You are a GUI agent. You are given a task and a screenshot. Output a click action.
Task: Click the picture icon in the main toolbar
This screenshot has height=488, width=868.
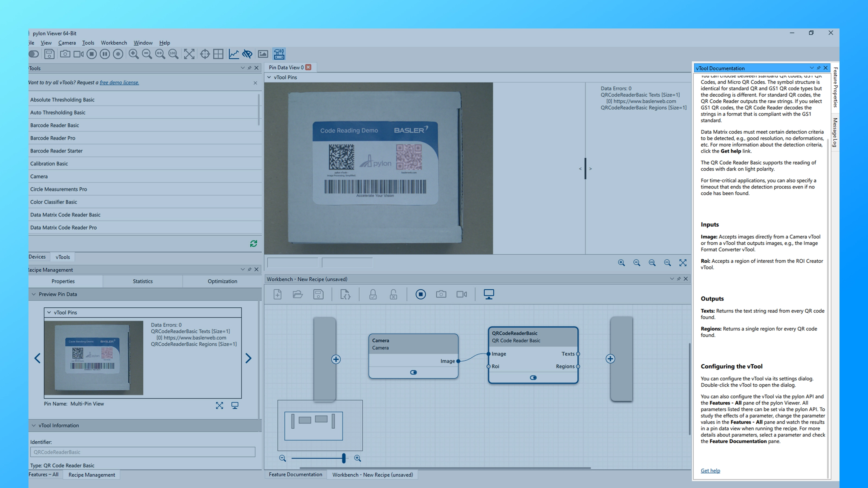click(x=263, y=54)
